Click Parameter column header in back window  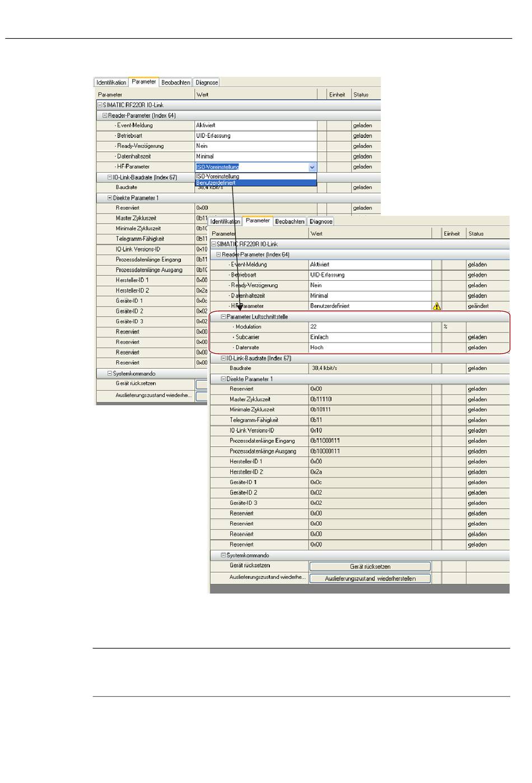(x=146, y=95)
